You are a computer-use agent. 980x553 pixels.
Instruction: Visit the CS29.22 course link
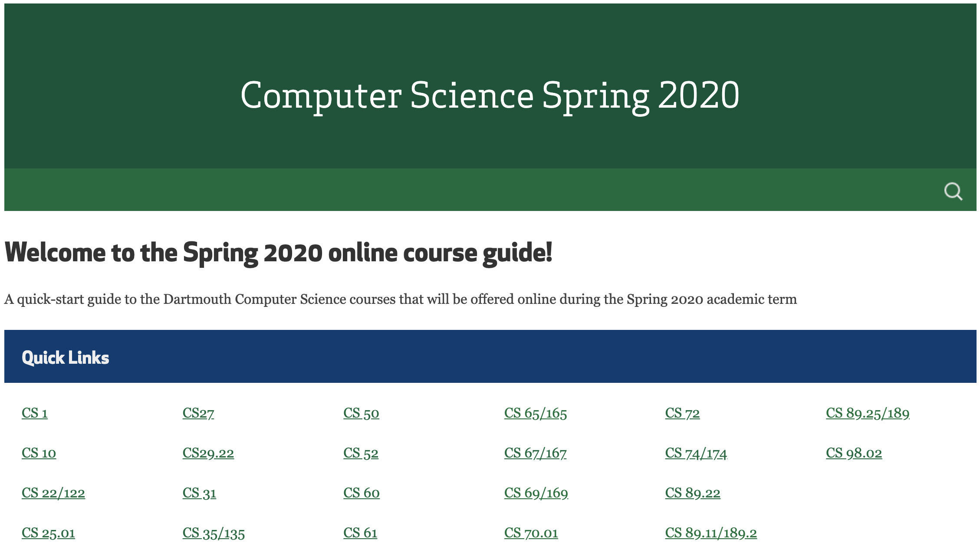click(208, 453)
